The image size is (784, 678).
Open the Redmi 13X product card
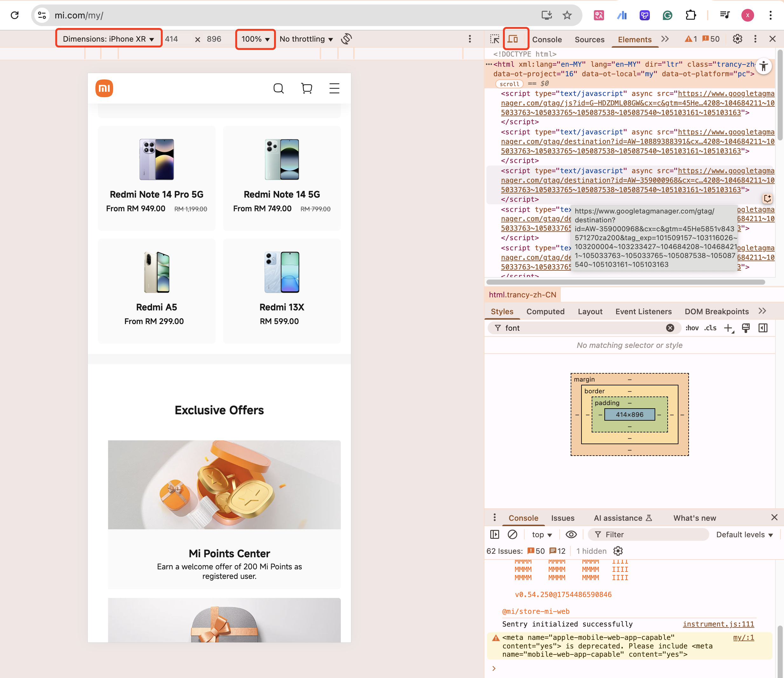point(282,291)
